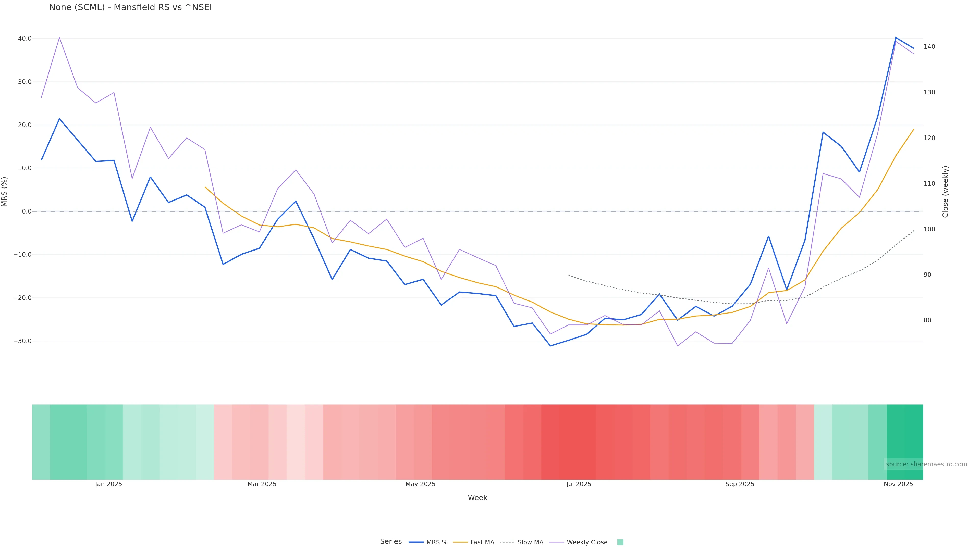This screenshot has width=980, height=551.
Task: Click the −30.0 tick on MRS axis
Action: 22,341
